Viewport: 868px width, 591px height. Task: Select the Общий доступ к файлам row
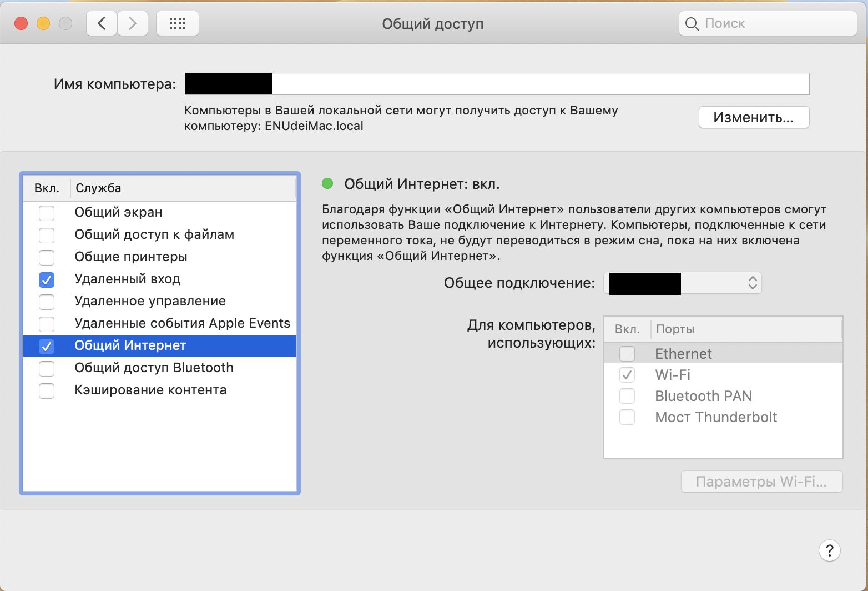tap(160, 234)
